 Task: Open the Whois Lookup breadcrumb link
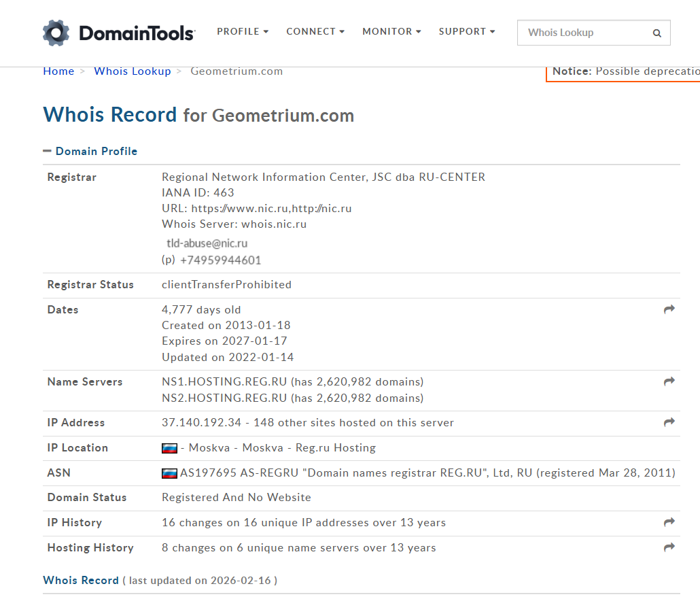[133, 71]
